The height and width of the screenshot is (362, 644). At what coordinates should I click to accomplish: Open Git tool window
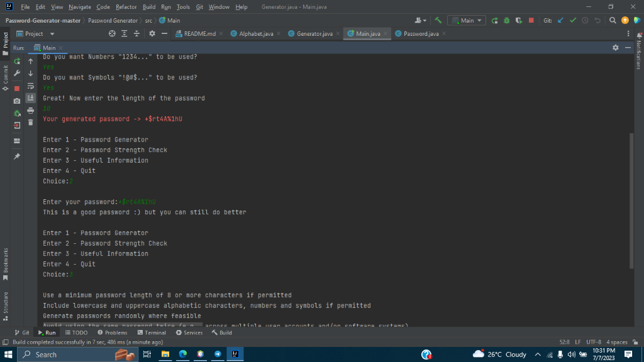point(22,332)
